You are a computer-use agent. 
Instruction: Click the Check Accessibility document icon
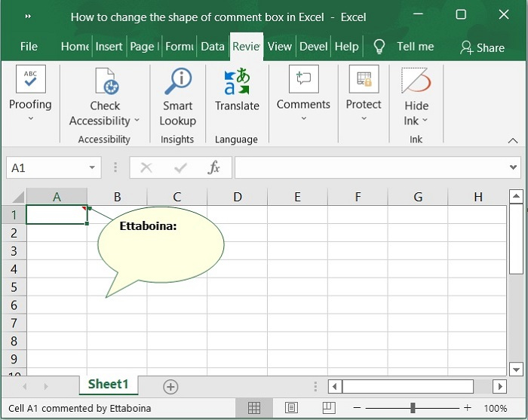coord(107,81)
